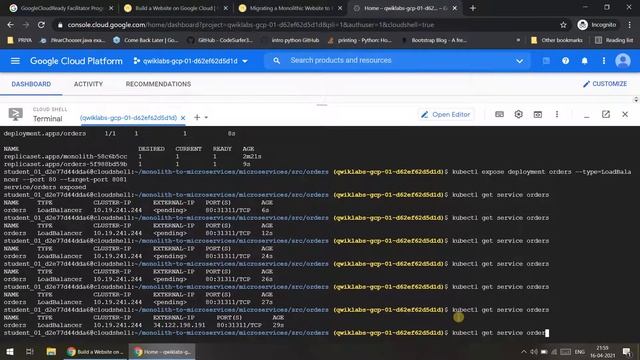
Task: Close the qwiklabs-gcp-01 terminal session tab
Action: (x=183, y=118)
